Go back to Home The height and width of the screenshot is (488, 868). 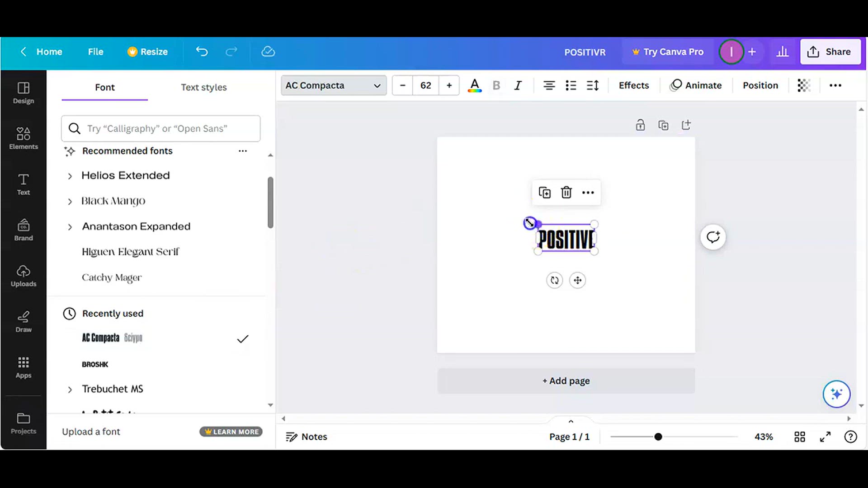(41, 52)
